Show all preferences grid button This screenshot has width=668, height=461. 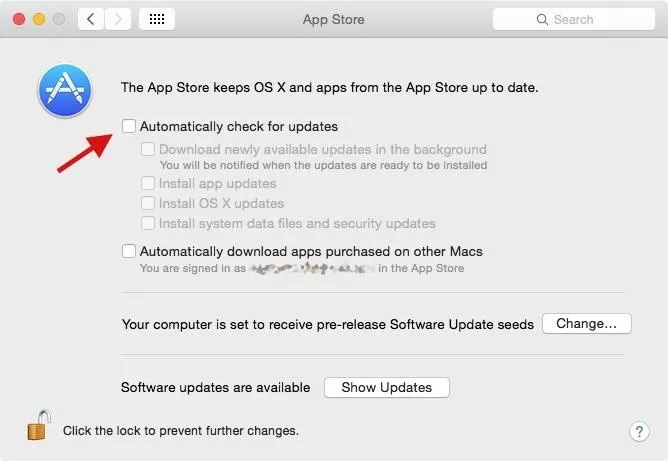tap(158, 19)
